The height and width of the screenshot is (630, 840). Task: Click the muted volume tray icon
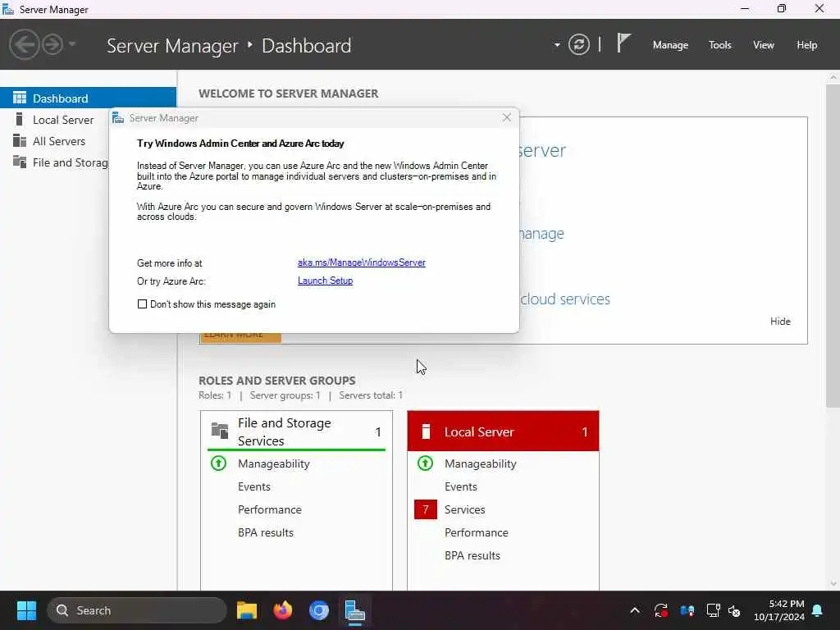[734, 610]
